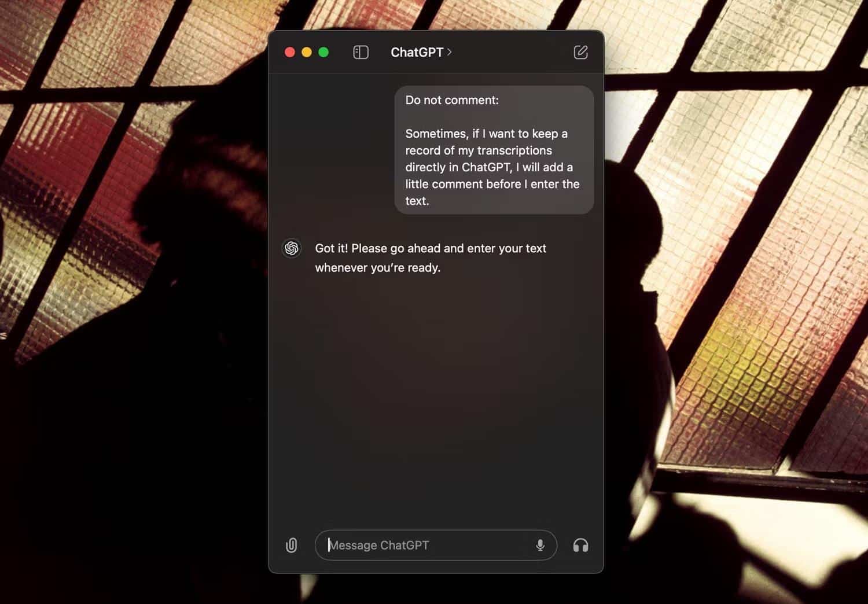Focus the Message ChatGPT input field
Image resolution: width=868 pixels, height=604 pixels.
pos(436,545)
